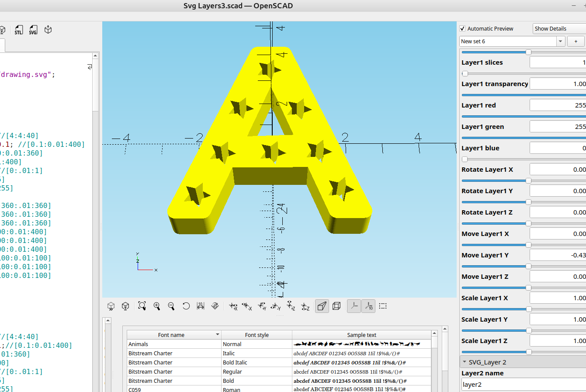586x392 pixels.
Task: Click the Font name column header
Action: click(171, 335)
